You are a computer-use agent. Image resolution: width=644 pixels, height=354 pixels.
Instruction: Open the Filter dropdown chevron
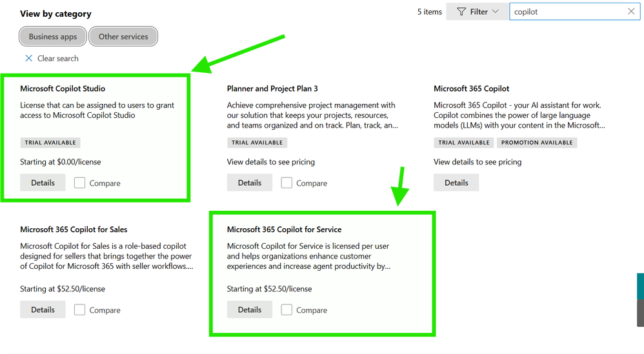pyautogui.click(x=496, y=12)
